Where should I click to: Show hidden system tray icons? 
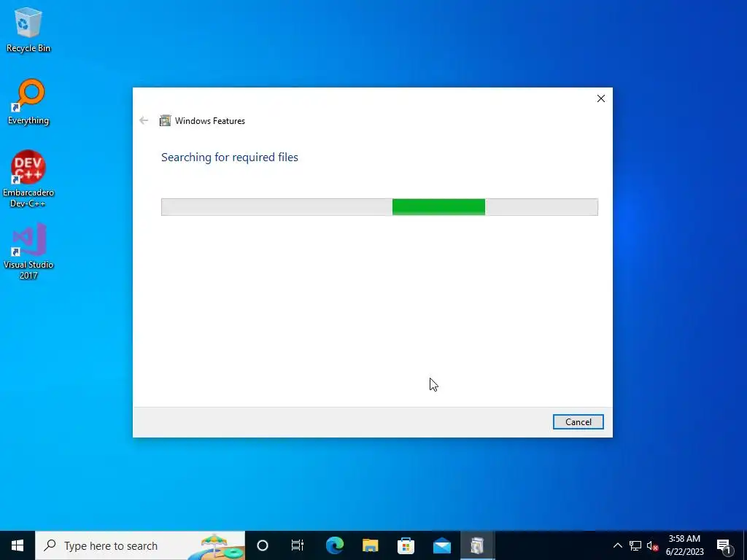[x=617, y=545]
